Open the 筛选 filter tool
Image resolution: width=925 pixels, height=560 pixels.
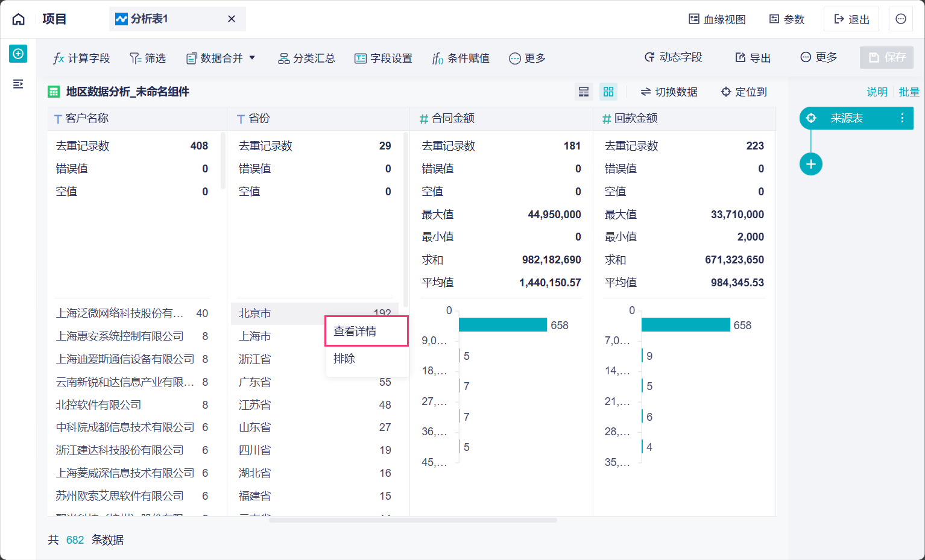[148, 58]
